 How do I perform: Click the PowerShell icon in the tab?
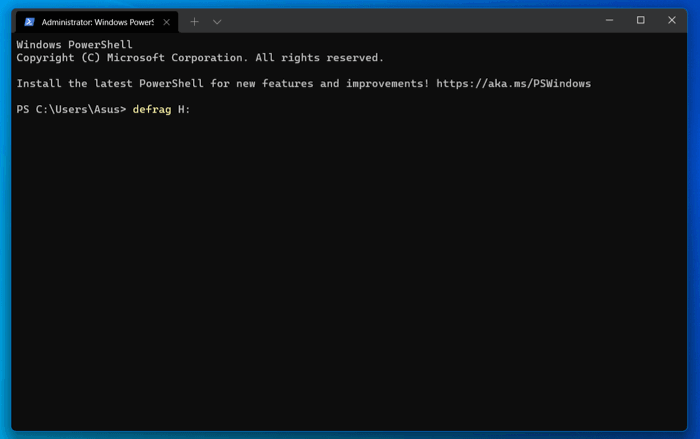click(29, 22)
